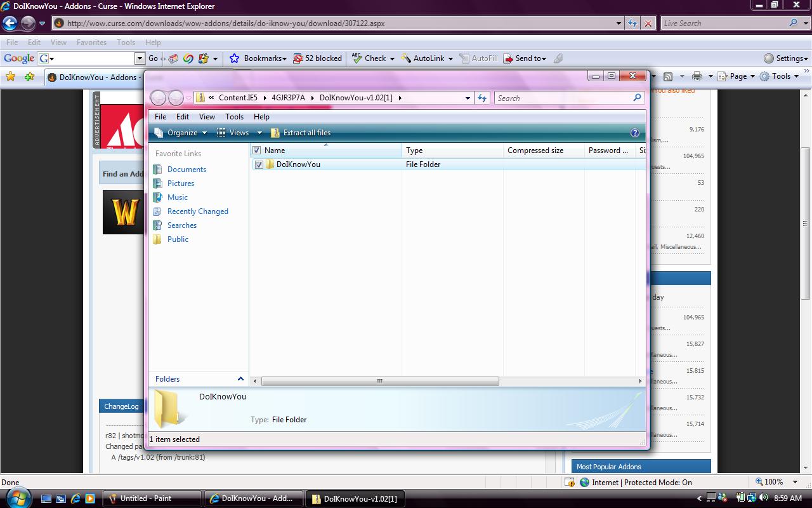Click the volume speaker tray icon
The height and width of the screenshot is (508, 812).
[x=763, y=498]
